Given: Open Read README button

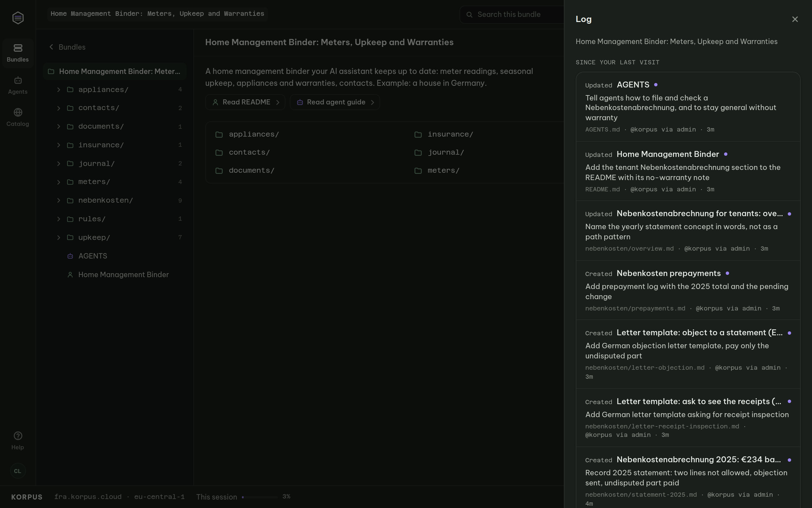Looking at the screenshot, I should 245,102.
